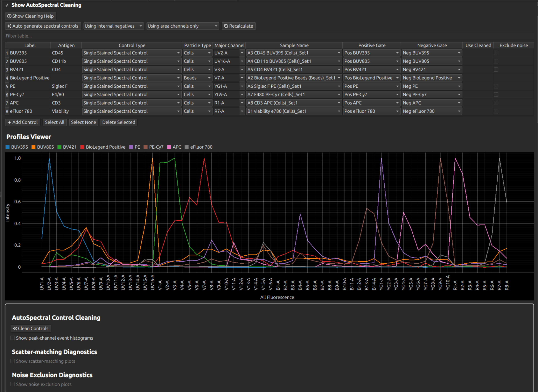Screen dimensions: 538x392
Task: Click the green BV421 legend swatch
Action: (x=59, y=147)
